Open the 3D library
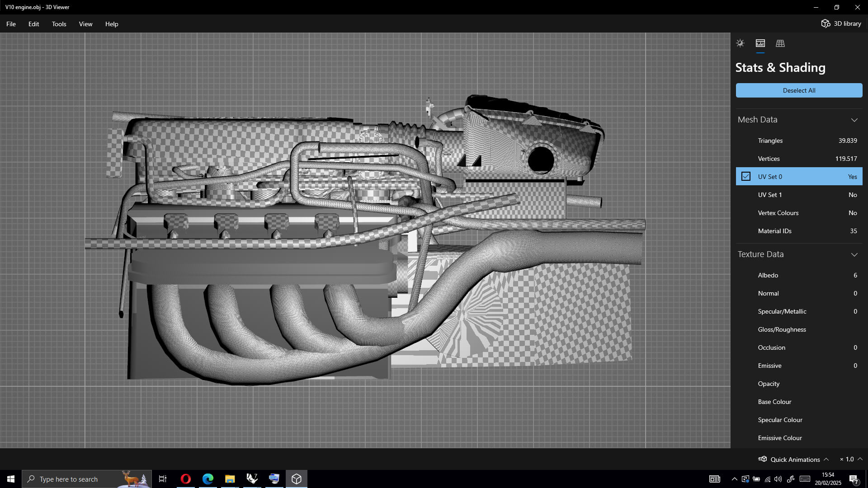The width and height of the screenshot is (868, 488). tap(841, 23)
